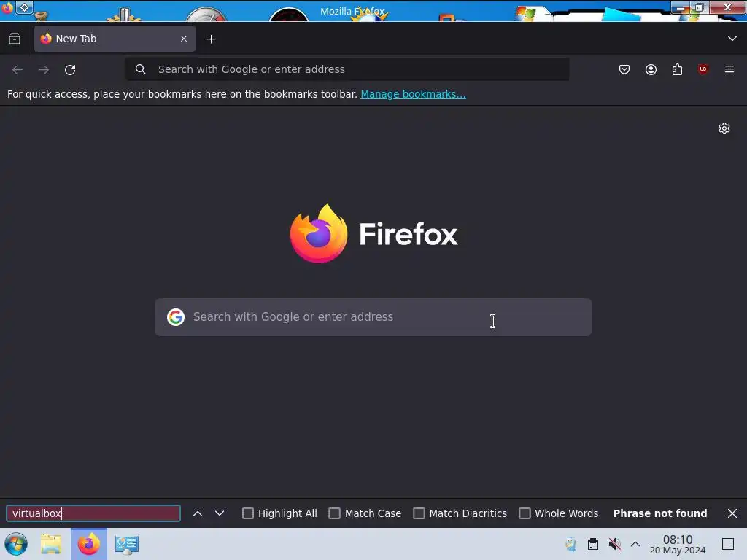Click the window menu icon in title bar
Image resolution: width=747 pixels, height=560 pixels.
coord(7,8)
